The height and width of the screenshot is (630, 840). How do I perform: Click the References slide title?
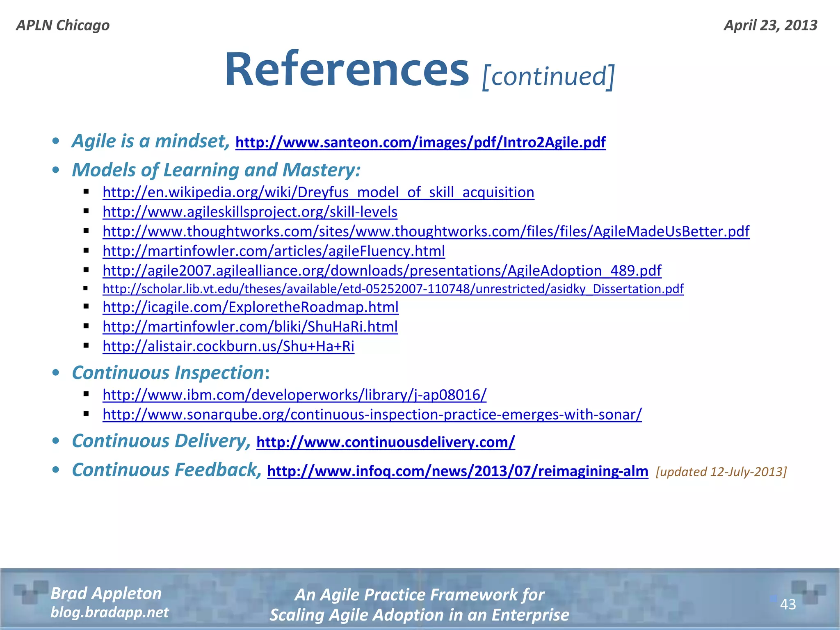pyautogui.click(x=347, y=70)
